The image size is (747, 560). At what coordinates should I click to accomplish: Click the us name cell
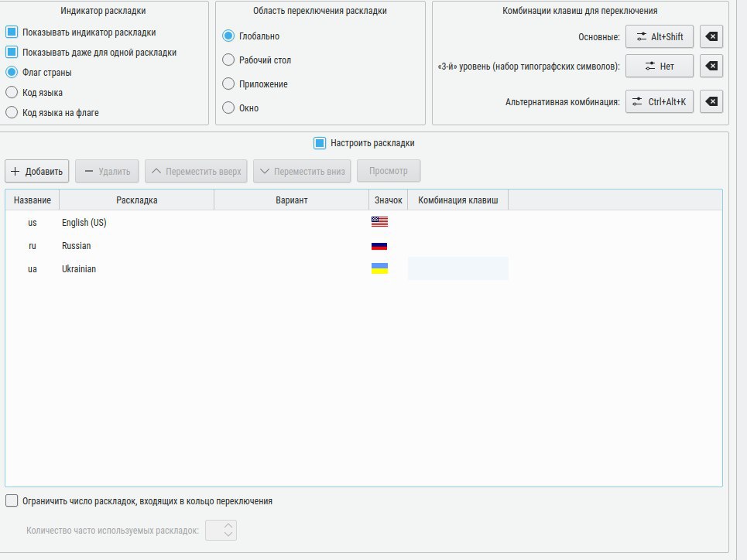pyautogui.click(x=33, y=223)
